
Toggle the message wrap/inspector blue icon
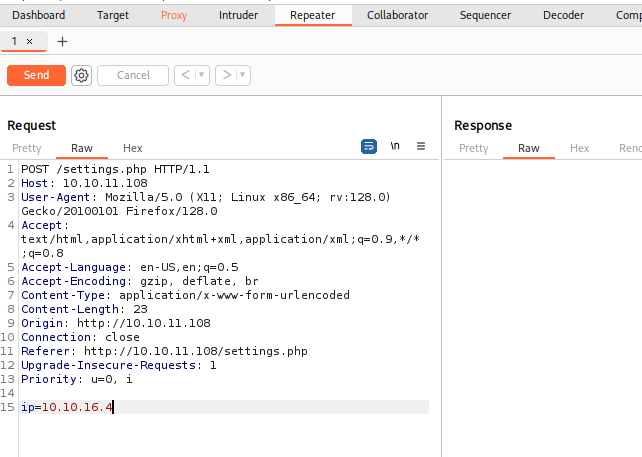click(x=369, y=146)
